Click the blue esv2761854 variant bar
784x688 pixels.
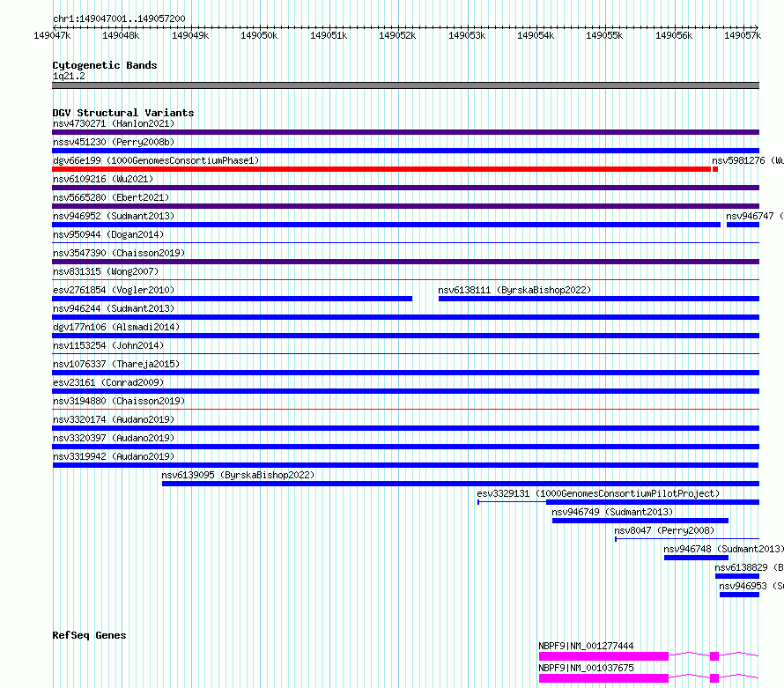tap(232, 299)
